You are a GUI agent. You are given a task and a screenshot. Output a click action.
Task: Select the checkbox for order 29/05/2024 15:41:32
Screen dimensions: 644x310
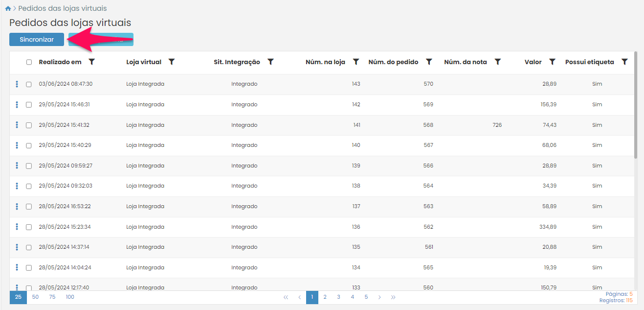click(29, 125)
